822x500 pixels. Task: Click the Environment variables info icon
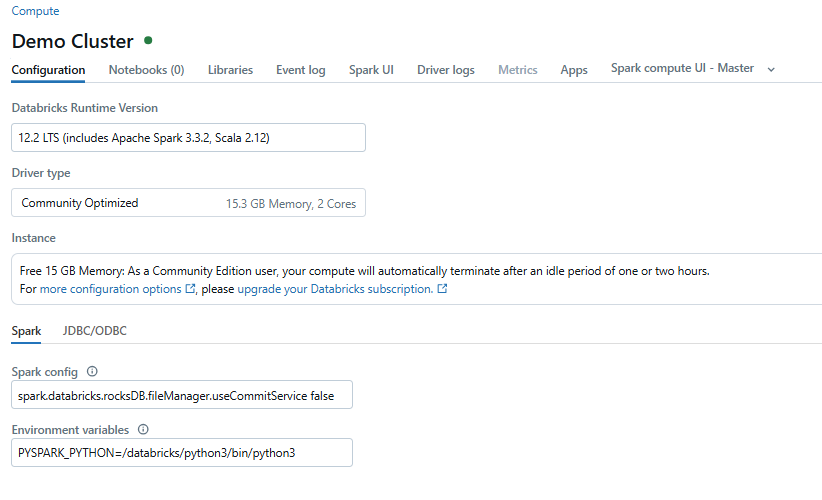[x=143, y=429]
